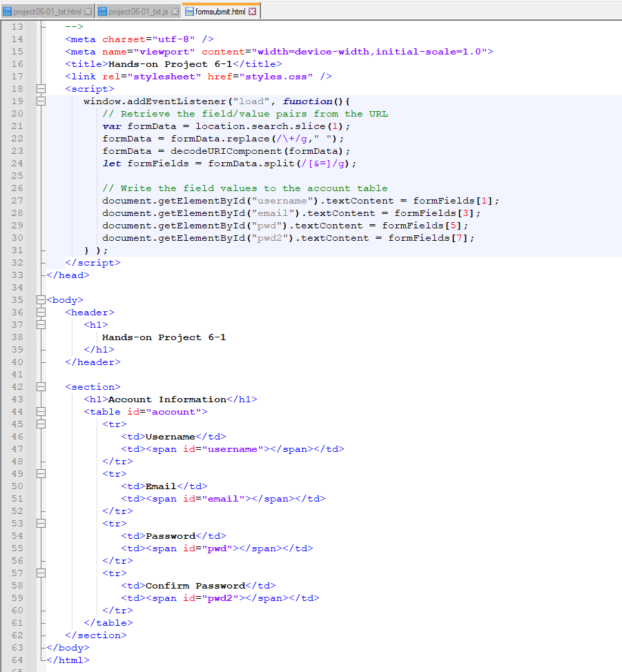Close the formsubmit.html tab with its X
This screenshot has width=622, height=672.
tap(253, 11)
